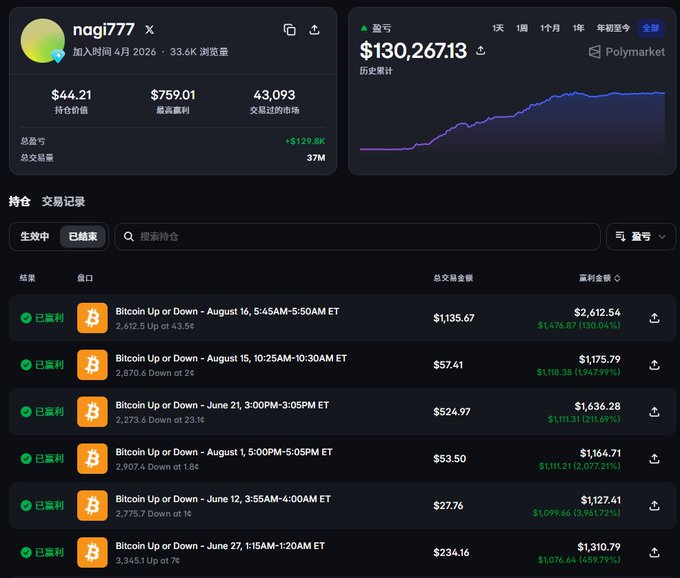This screenshot has width=680, height=578.
Task: Click the $57.41 total traded amount
Action: 448,365
